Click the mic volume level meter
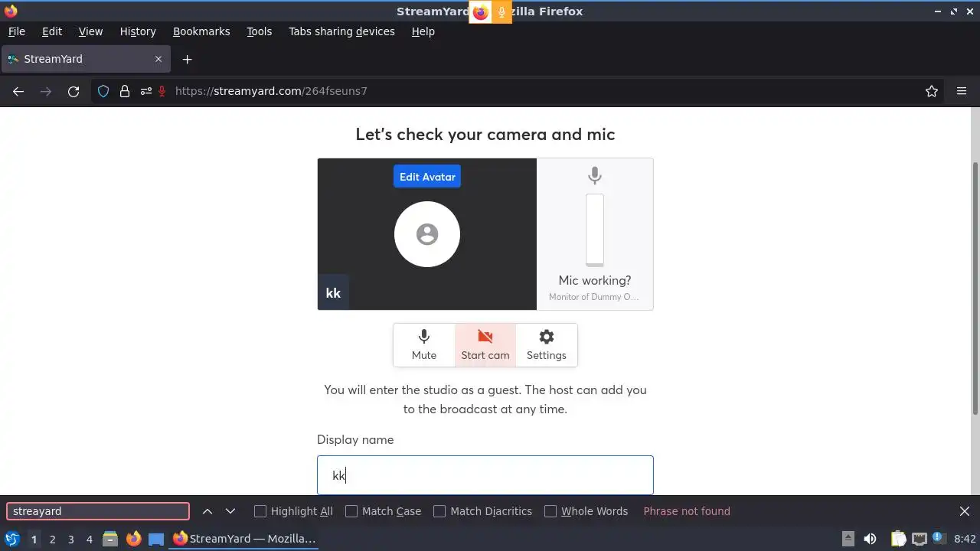 tap(595, 230)
